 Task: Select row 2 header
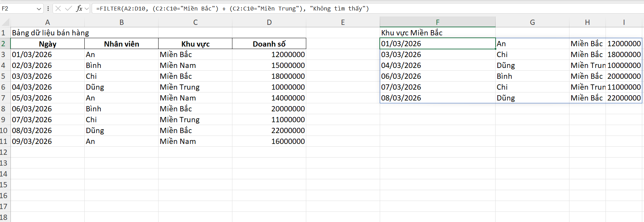point(3,44)
